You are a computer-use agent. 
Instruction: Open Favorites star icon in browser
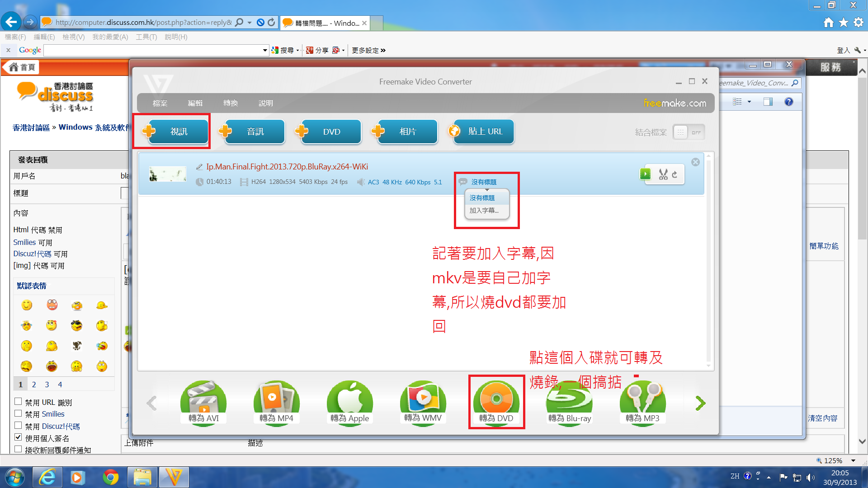(x=844, y=22)
